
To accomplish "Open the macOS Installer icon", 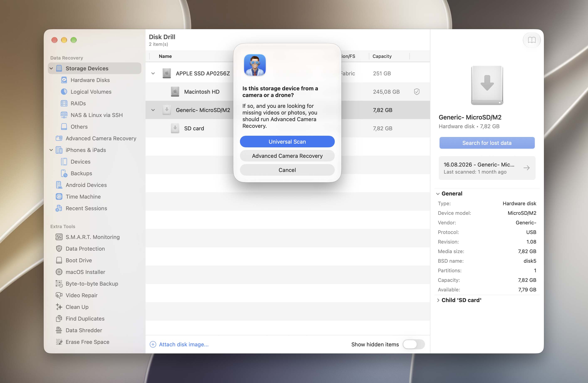I will 59,272.
